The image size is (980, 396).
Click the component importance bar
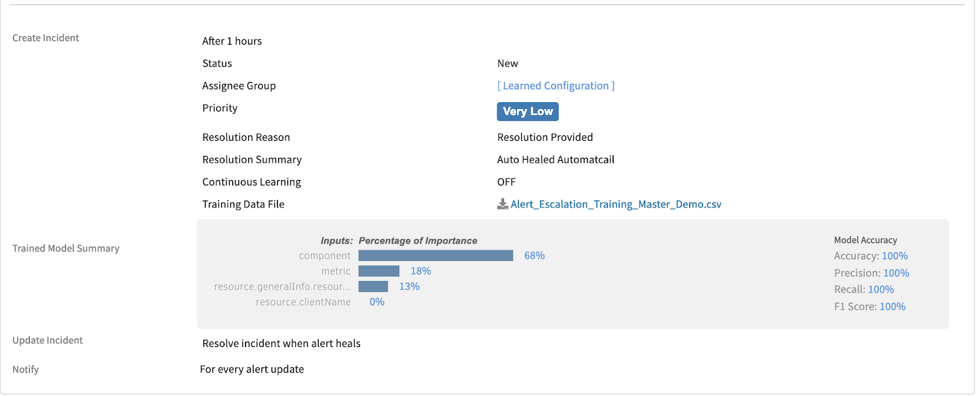(435, 256)
